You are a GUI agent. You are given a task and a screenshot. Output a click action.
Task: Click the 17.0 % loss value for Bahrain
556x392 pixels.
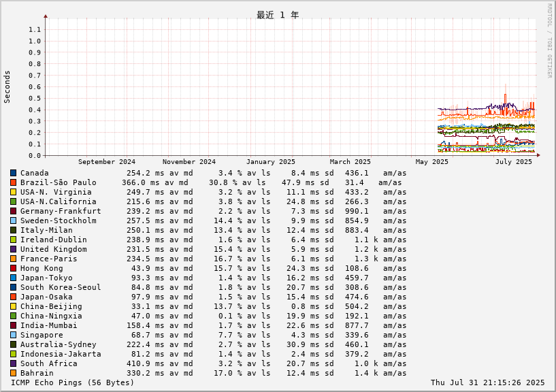pos(228,373)
